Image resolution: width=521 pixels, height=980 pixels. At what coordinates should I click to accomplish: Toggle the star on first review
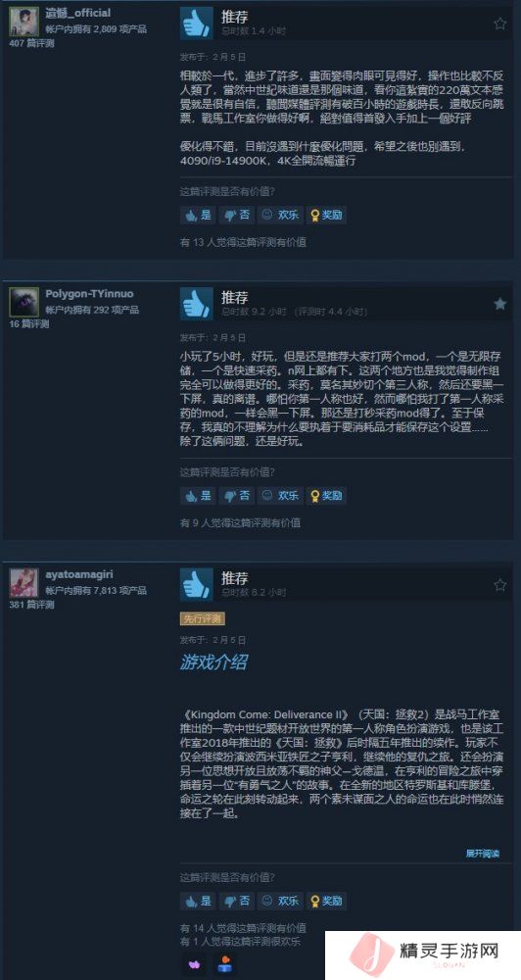point(499,24)
